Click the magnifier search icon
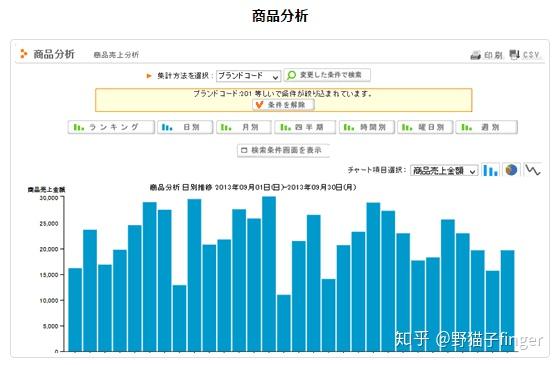The width and height of the screenshot is (558, 365). coord(291,75)
